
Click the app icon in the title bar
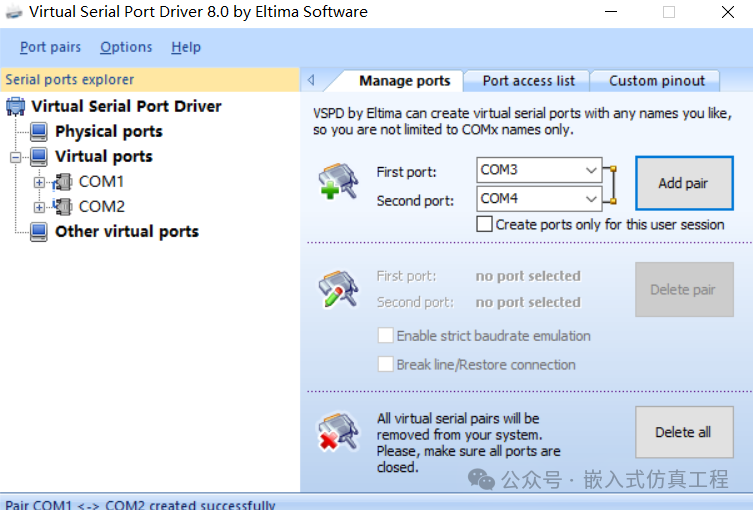tap(14, 12)
